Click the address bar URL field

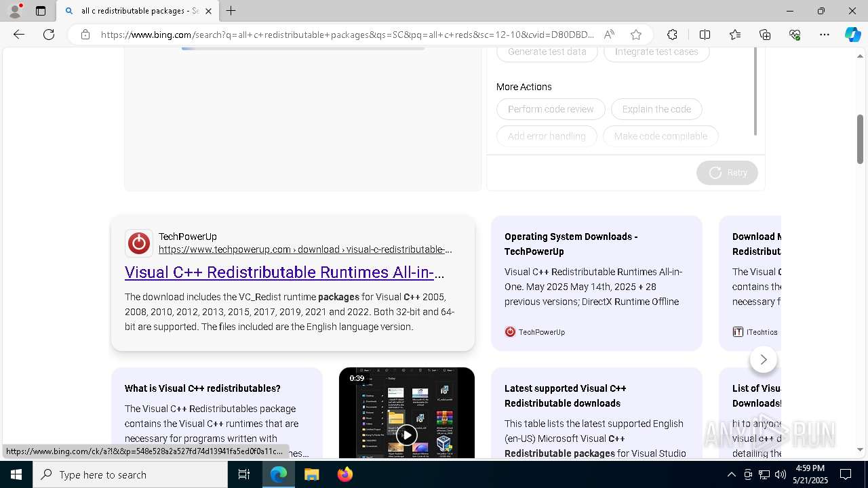pyautogui.click(x=347, y=35)
